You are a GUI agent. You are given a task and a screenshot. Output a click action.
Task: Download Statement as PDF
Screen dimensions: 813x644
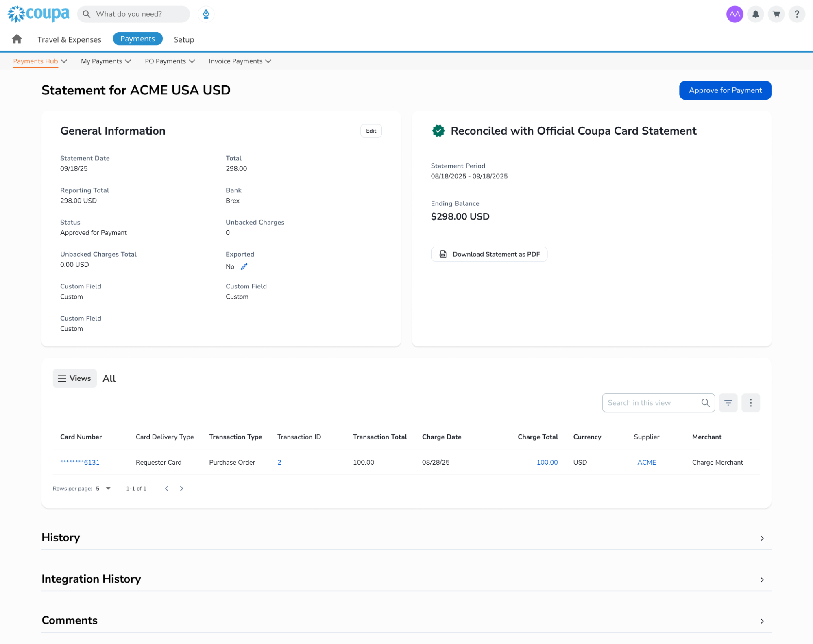[489, 254]
